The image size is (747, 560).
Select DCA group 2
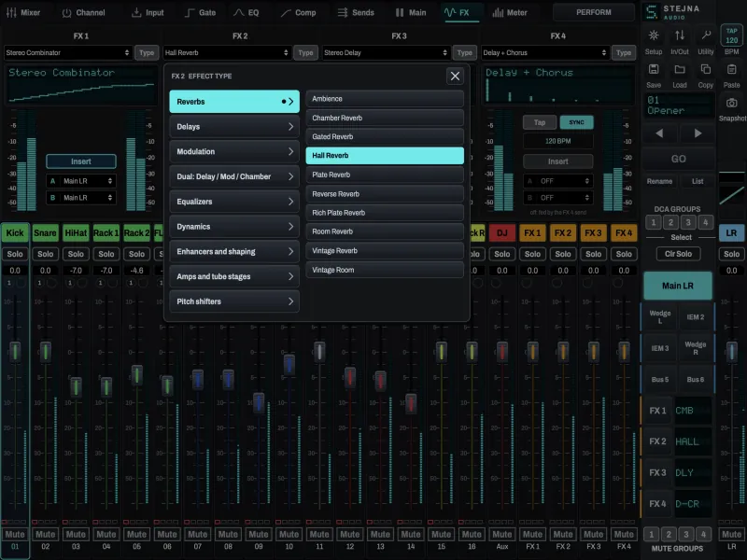[670, 222]
